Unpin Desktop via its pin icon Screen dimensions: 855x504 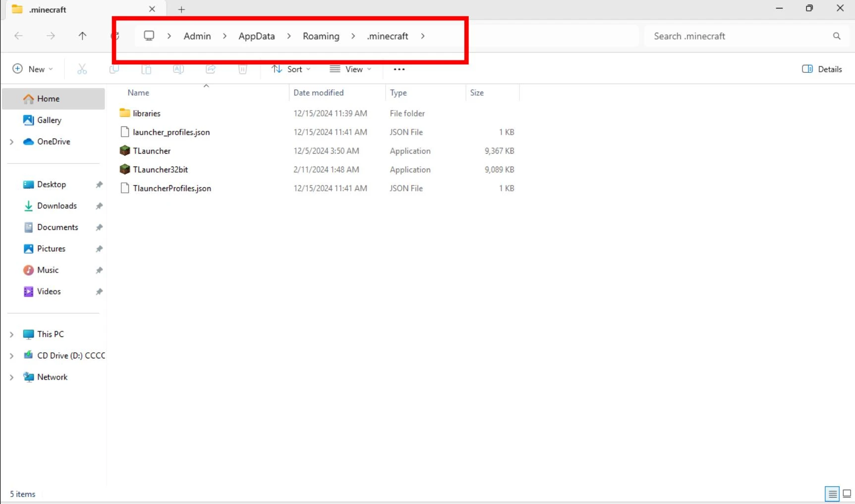coord(99,184)
